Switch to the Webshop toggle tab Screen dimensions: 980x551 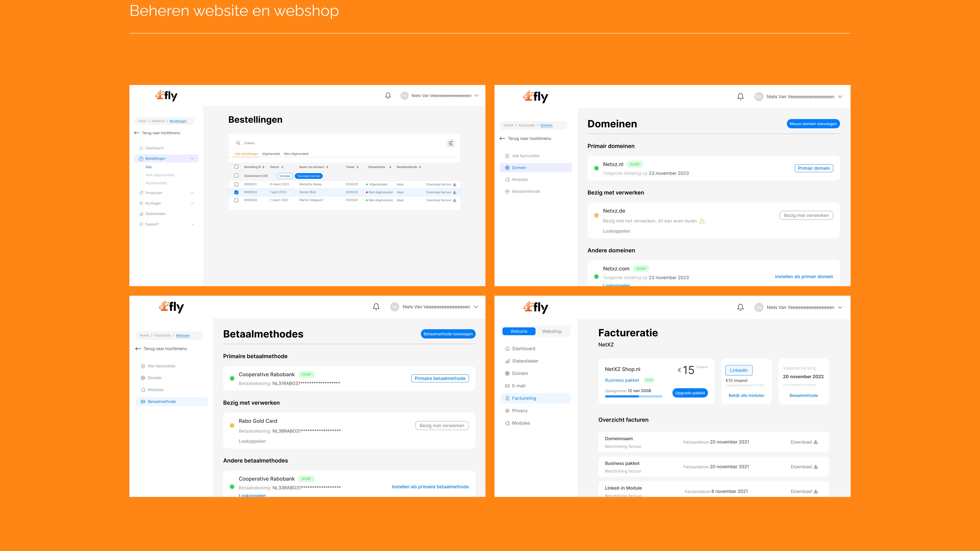click(x=552, y=331)
